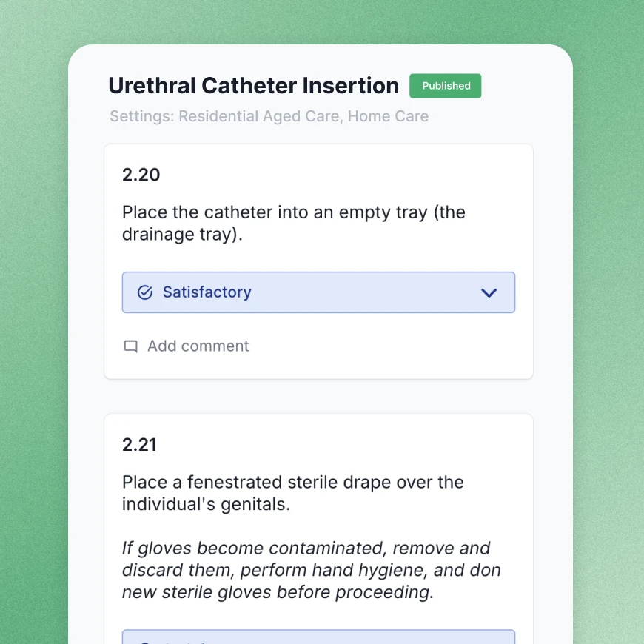Select the step number 2.21 label
Screen dimensions: 644x644
pos(140,445)
